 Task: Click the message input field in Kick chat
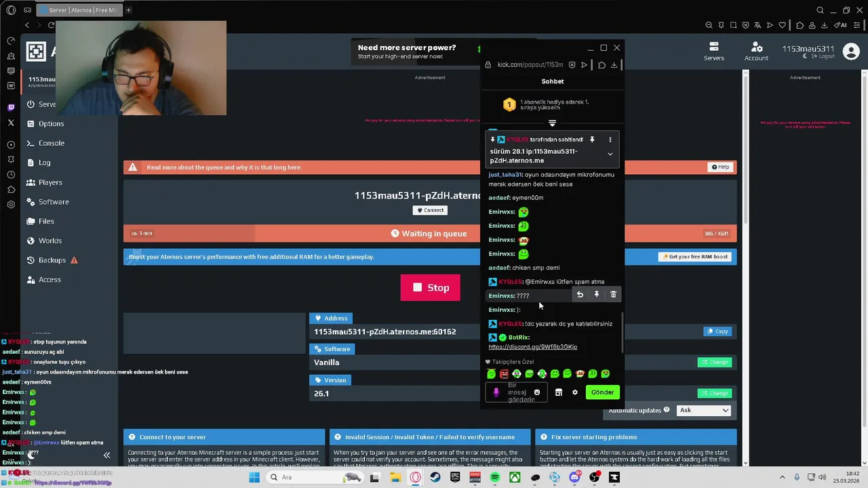click(x=517, y=392)
